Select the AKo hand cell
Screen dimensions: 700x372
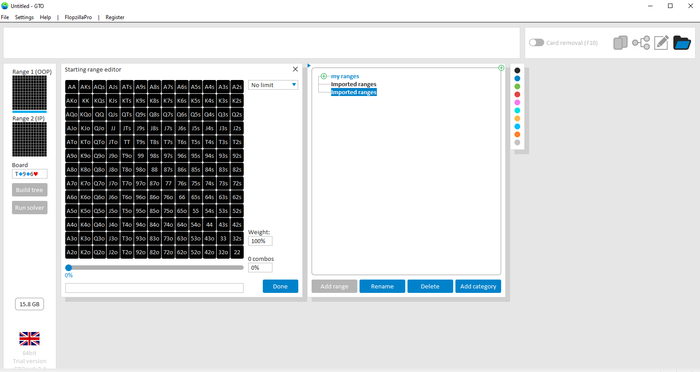coord(72,100)
